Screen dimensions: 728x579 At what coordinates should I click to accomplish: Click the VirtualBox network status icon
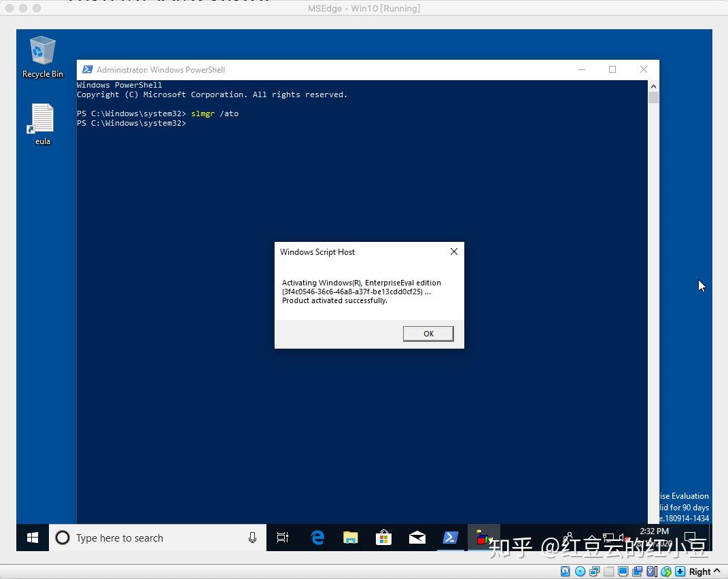[x=593, y=571]
